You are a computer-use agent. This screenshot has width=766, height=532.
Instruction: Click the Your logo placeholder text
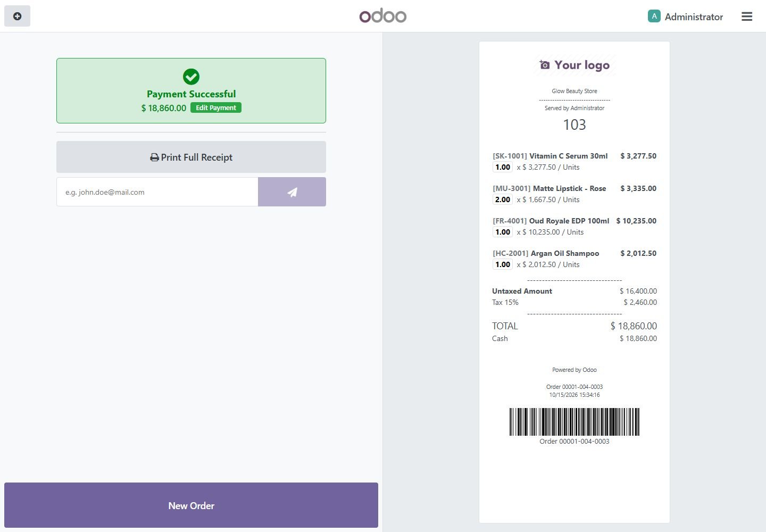(582, 65)
